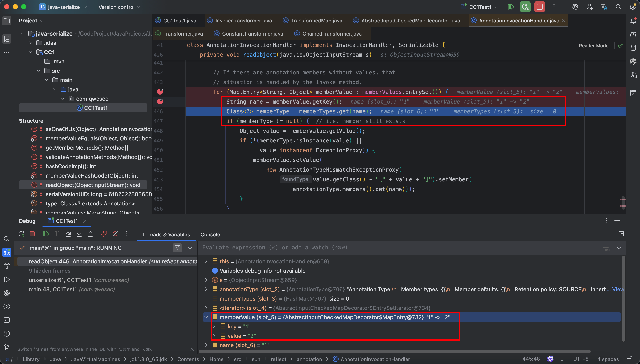Screen dimensions: 640x364
Task: Toggle Mute Breakpoints icon
Action: pyautogui.click(x=115, y=234)
